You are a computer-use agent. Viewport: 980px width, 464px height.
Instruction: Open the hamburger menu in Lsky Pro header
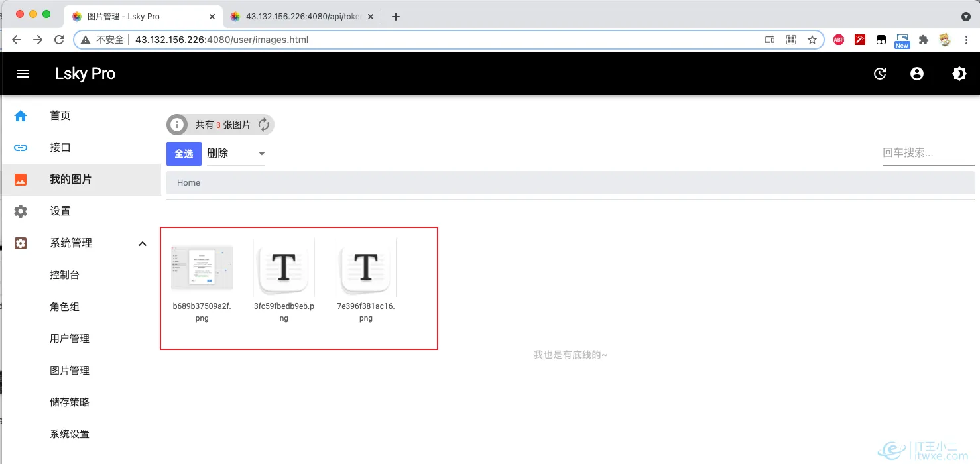[x=23, y=74]
